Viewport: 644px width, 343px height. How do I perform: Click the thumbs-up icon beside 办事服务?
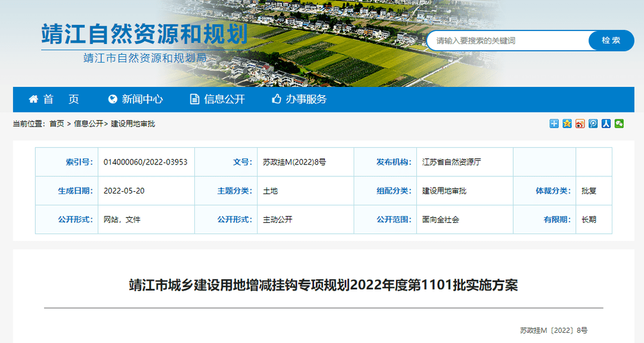[276, 99]
